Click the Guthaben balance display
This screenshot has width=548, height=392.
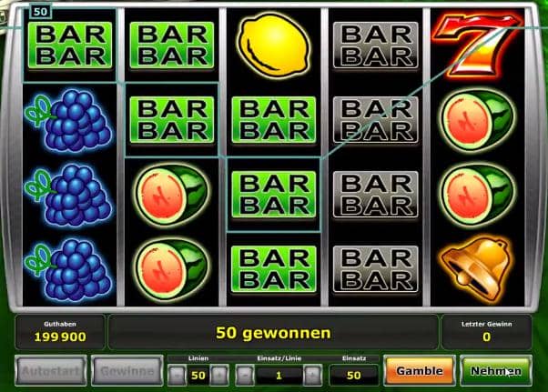click(60, 332)
